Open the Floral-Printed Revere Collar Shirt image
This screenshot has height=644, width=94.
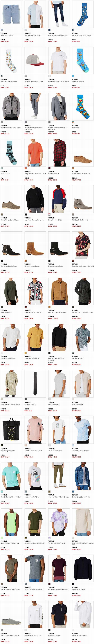tap(83, 245)
